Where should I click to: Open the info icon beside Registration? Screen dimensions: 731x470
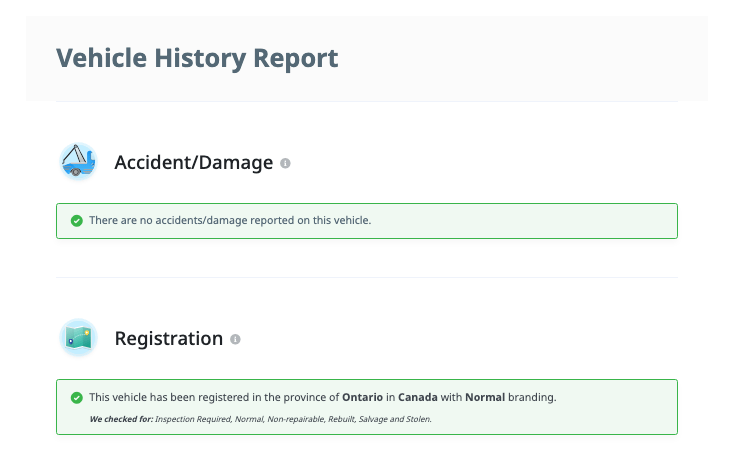click(235, 339)
